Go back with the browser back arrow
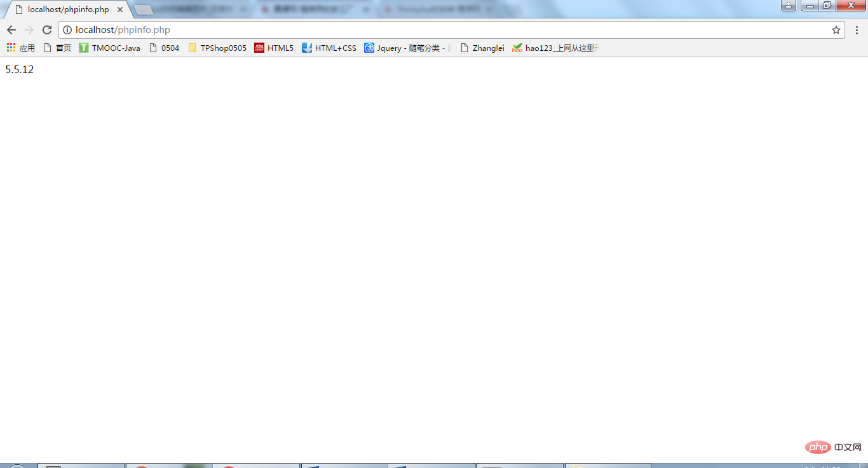This screenshot has height=468, width=868. (x=11, y=30)
